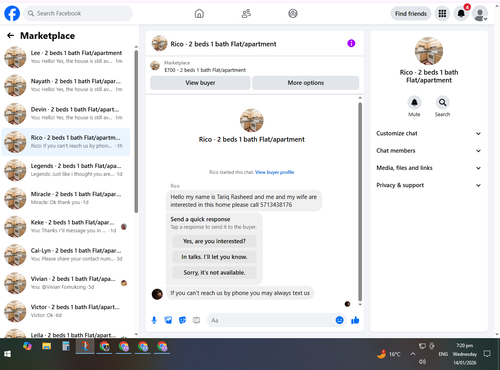Click the listing thumbnail in right panel
The image size is (500, 370).
click(x=429, y=51)
